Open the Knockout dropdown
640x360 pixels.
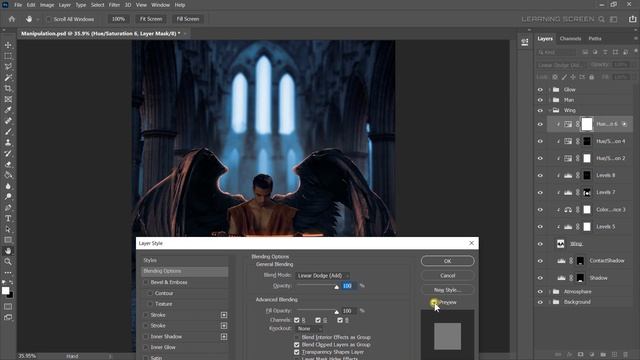click(x=309, y=329)
